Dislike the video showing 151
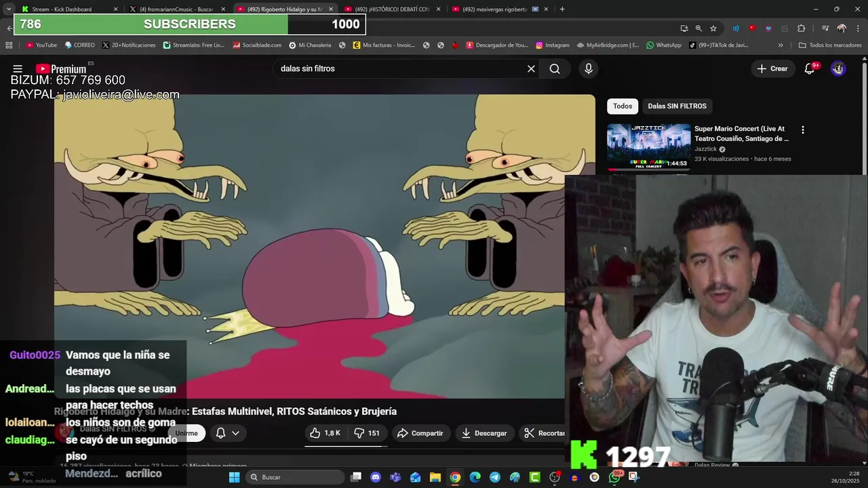The width and height of the screenshot is (868, 488). (367, 433)
